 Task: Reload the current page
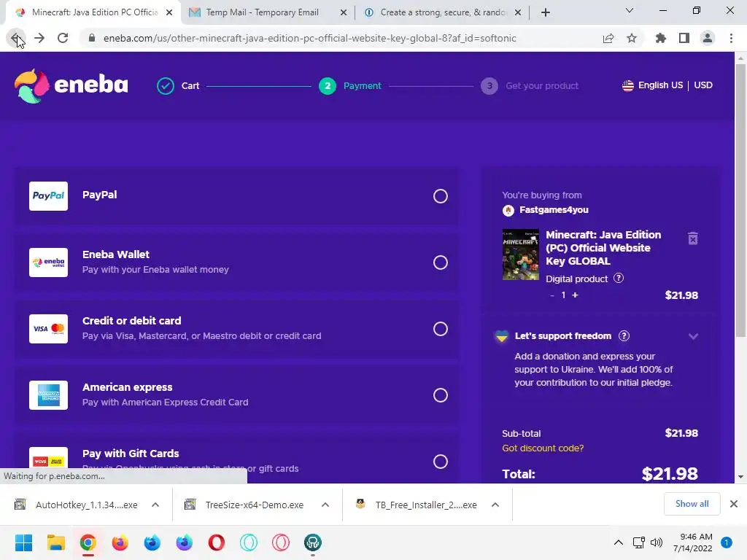(x=63, y=38)
